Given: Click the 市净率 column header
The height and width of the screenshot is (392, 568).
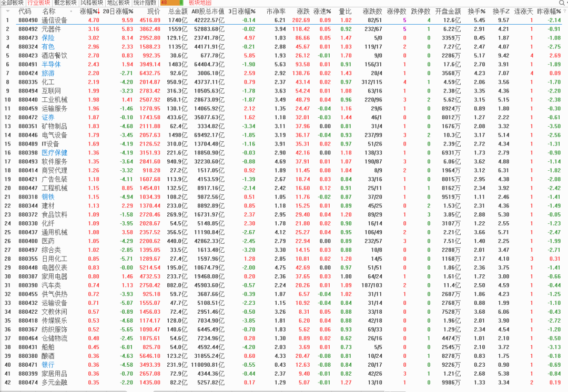Looking at the screenshot, I should point(276,12).
